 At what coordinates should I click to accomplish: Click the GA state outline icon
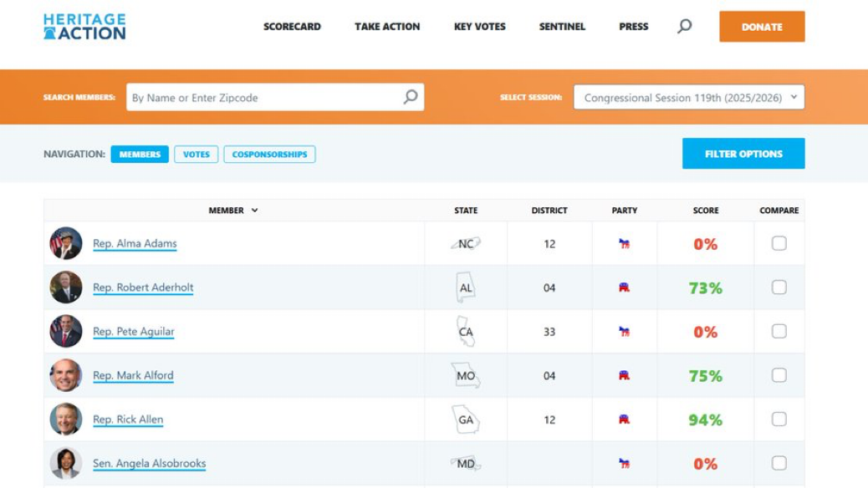tap(466, 419)
